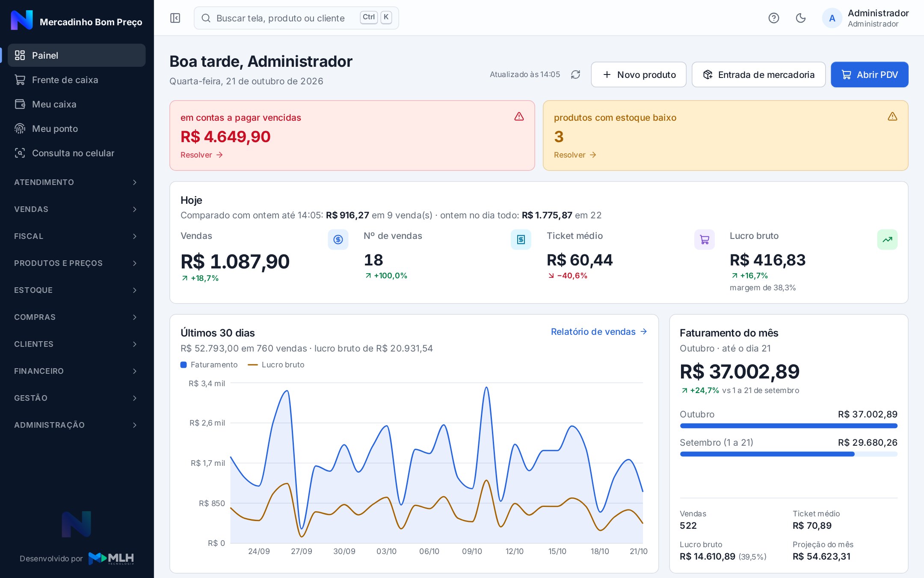
Task: Click the margem de 38,3% text
Action: [763, 288]
